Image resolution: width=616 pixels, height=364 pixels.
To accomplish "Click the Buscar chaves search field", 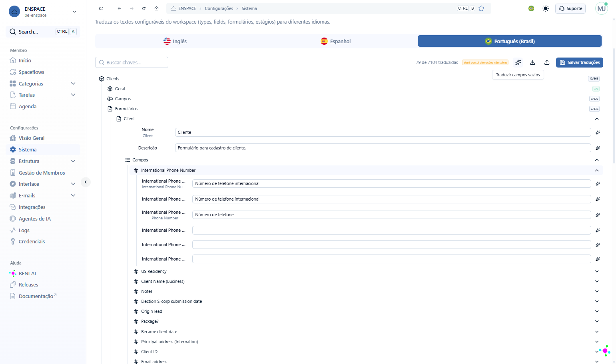I will tap(132, 62).
